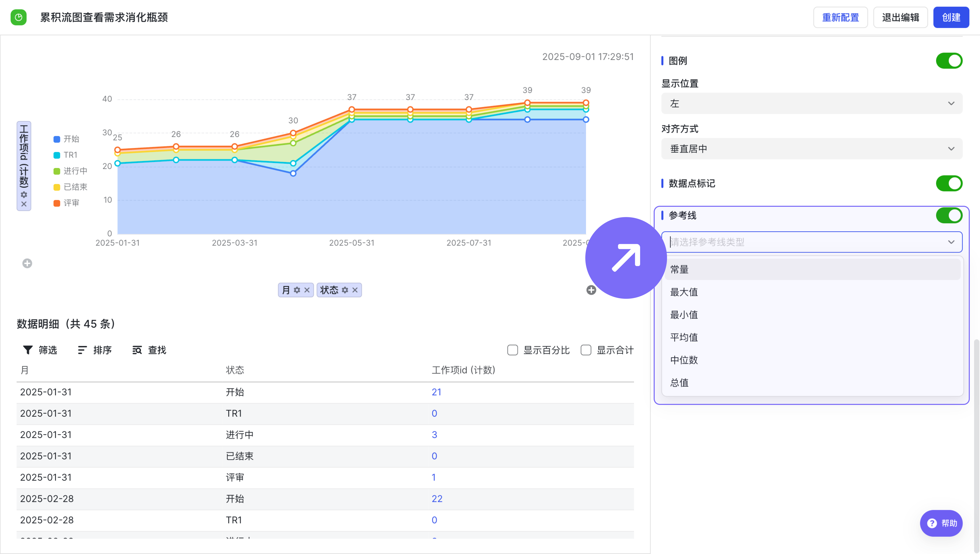Viewport: 980px width, 554px height.
Task: Toggle 进行中 series in legend
Action: pyautogui.click(x=70, y=171)
